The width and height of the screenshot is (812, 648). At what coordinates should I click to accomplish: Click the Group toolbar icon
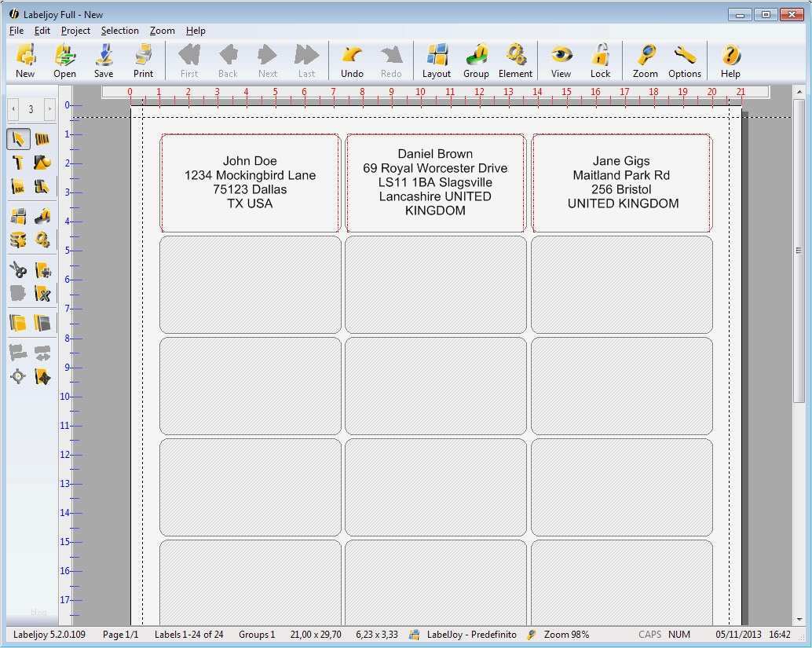point(476,59)
